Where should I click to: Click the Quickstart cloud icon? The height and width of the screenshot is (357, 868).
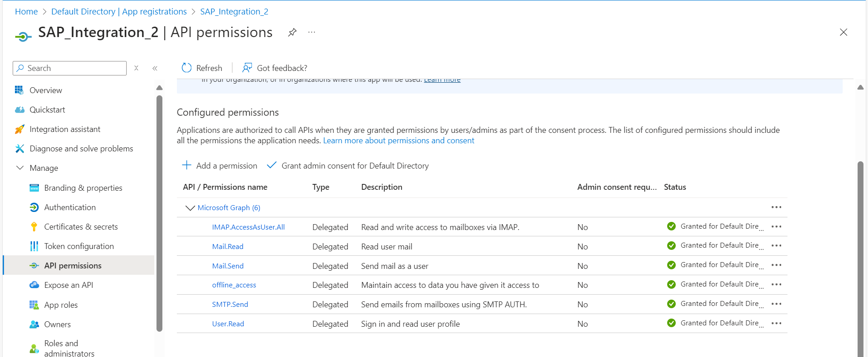pos(19,110)
